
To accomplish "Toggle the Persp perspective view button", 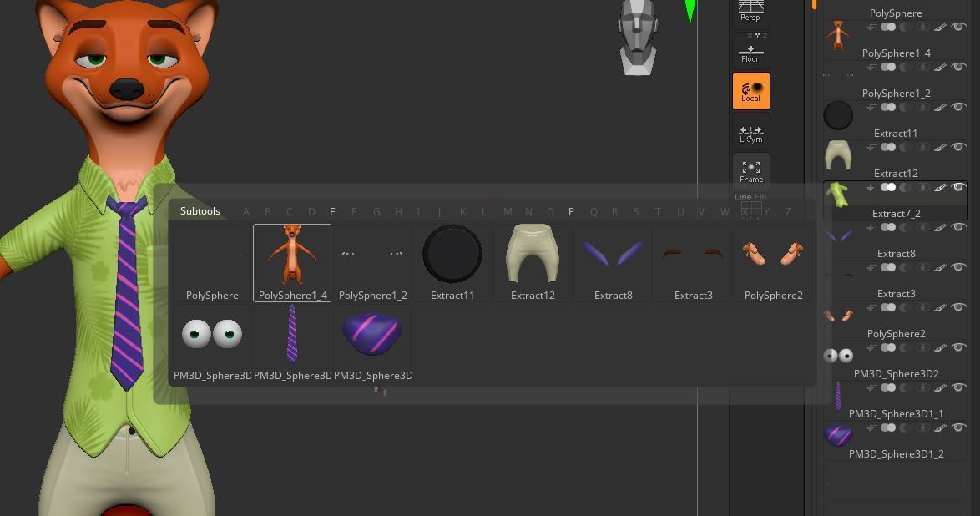I will (x=750, y=13).
